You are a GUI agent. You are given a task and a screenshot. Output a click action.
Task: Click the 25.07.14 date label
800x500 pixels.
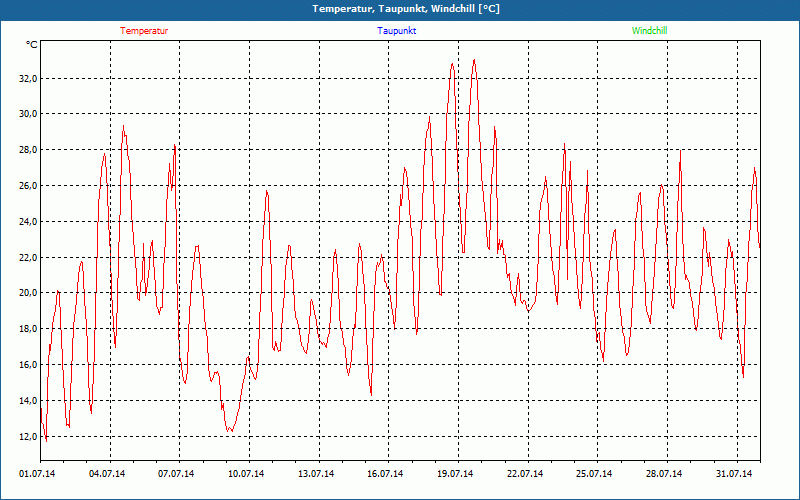(x=594, y=474)
